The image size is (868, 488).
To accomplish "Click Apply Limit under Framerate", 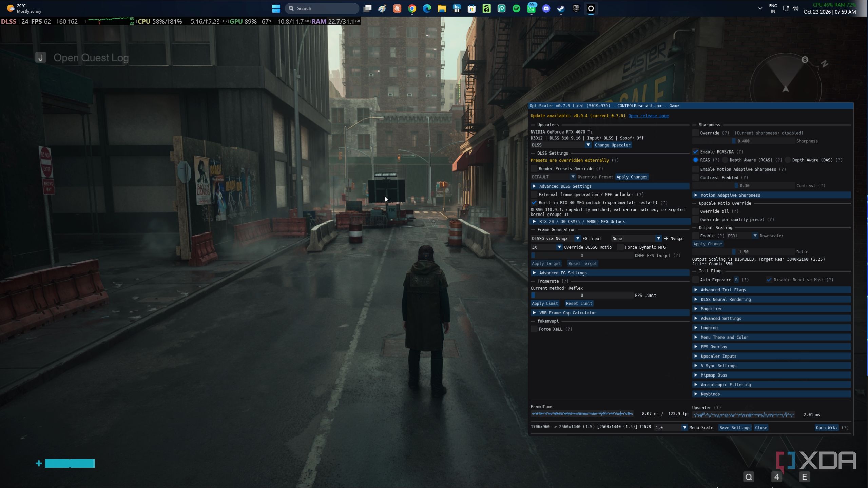I will point(545,304).
